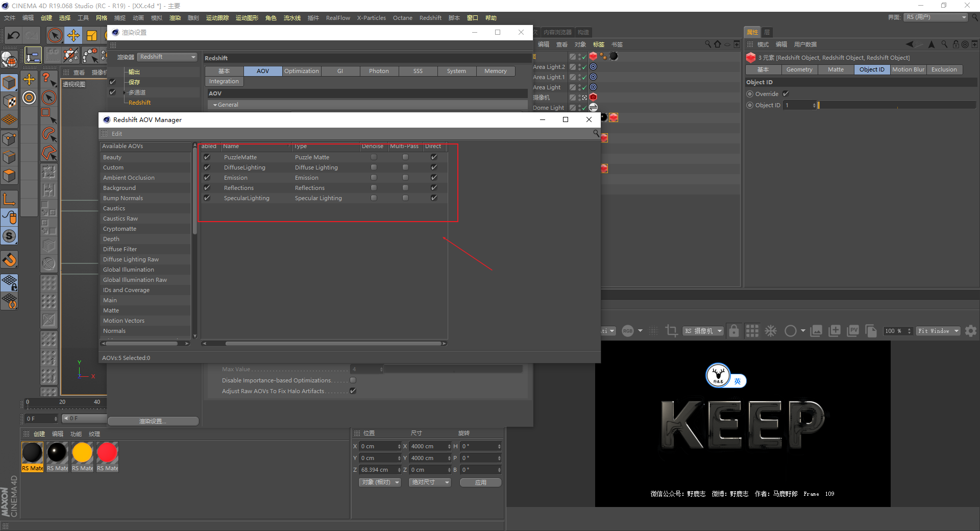Click the home icon in object manager
This screenshot has width=980, height=531.
pyautogui.click(x=718, y=44)
